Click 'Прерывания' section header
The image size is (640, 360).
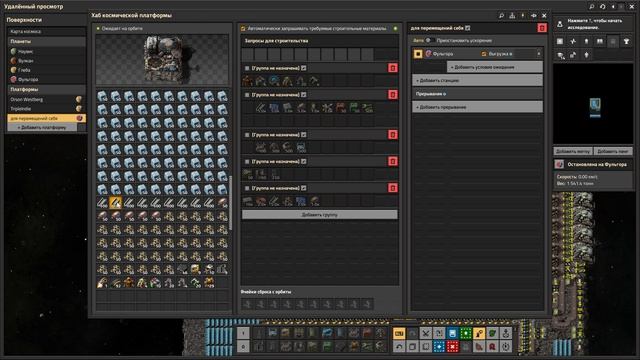478,94
